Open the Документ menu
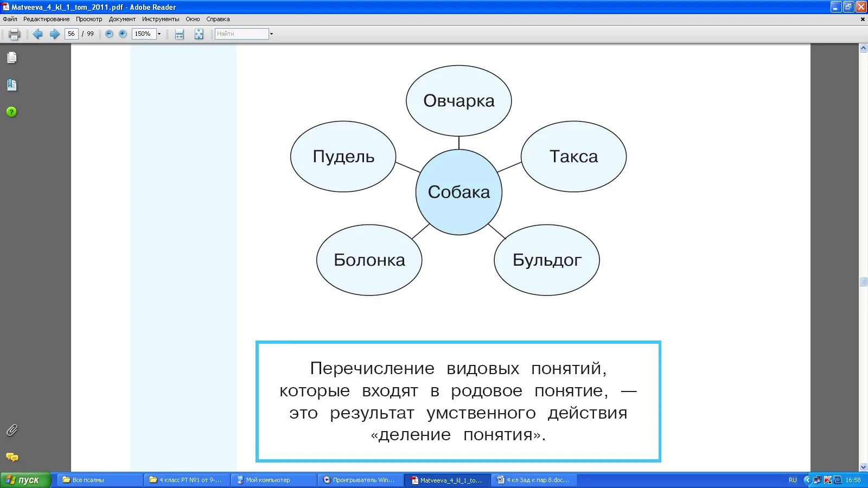Viewport: 868px width, 488px height. tap(122, 19)
